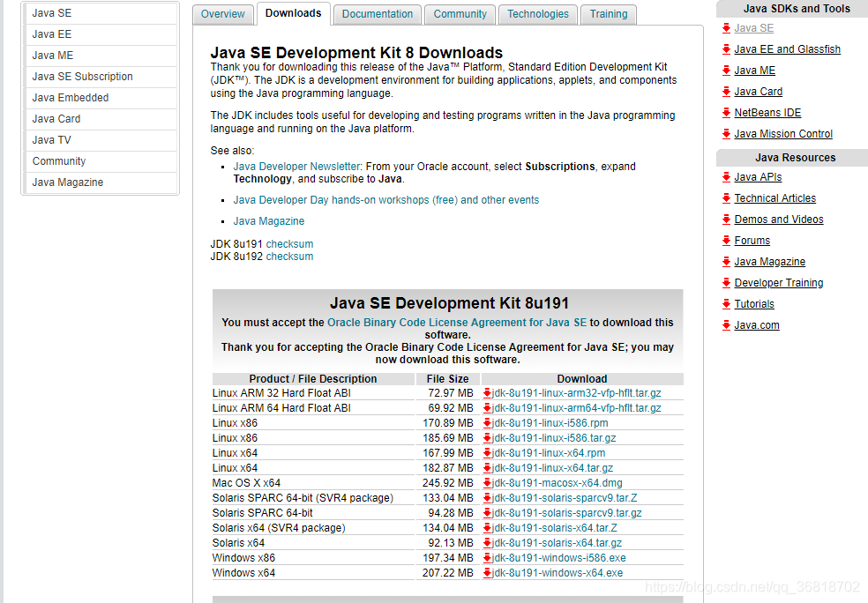Click the download arrow icon for solaris-x64.tar.Z

487,528
